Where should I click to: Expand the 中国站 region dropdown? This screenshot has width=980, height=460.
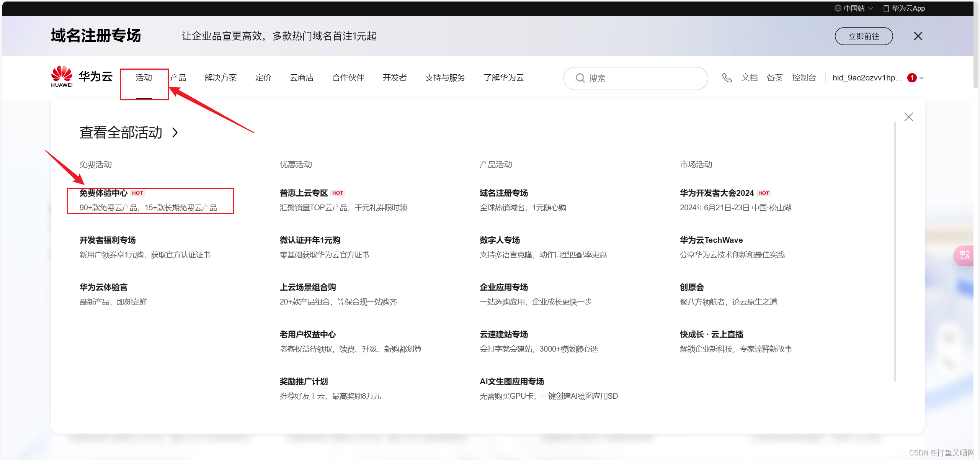tap(871, 8)
